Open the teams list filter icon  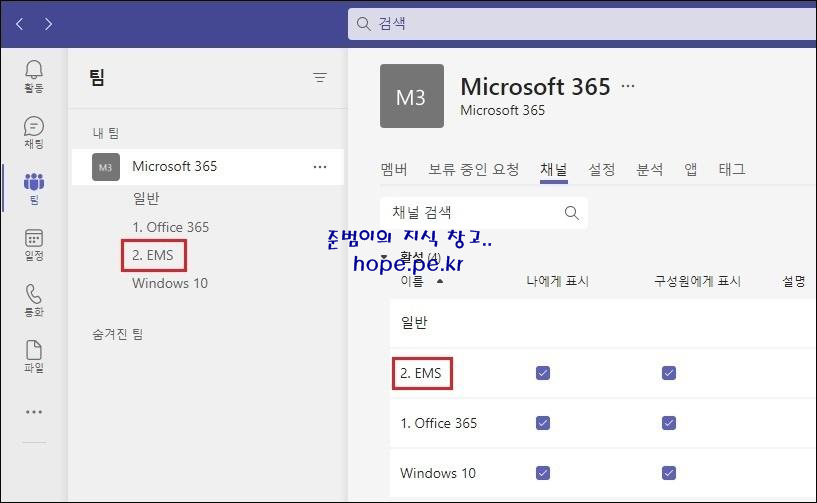point(320,78)
